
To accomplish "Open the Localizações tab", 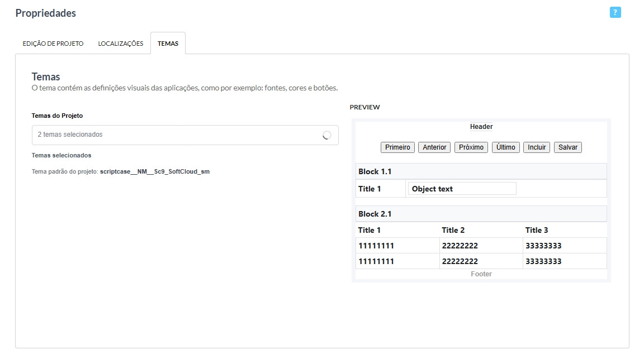I will (x=121, y=44).
